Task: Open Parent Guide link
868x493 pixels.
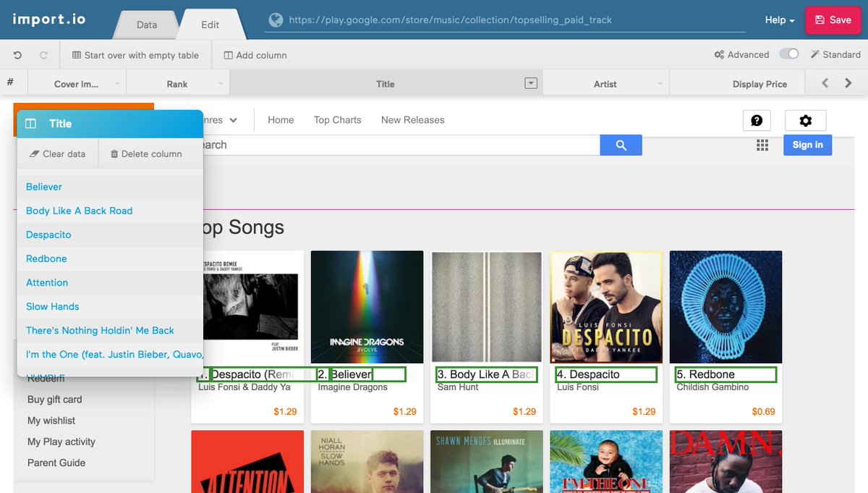Action: pyautogui.click(x=56, y=463)
